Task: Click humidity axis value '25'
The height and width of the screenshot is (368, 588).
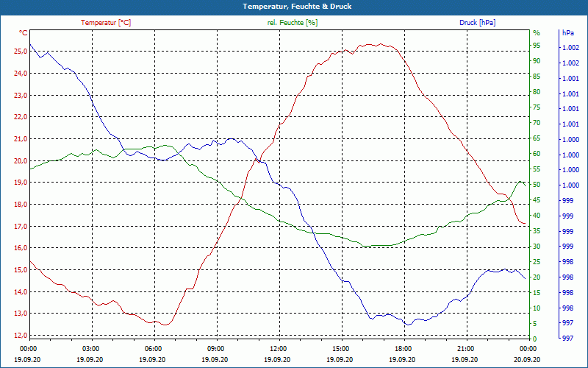Action: click(537, 262)
